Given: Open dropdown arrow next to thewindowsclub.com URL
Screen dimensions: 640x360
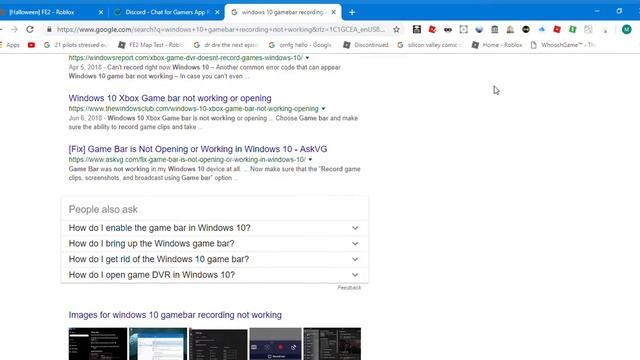Looking at the screenshot, I should pyautogui.click(x=323, y=109).
